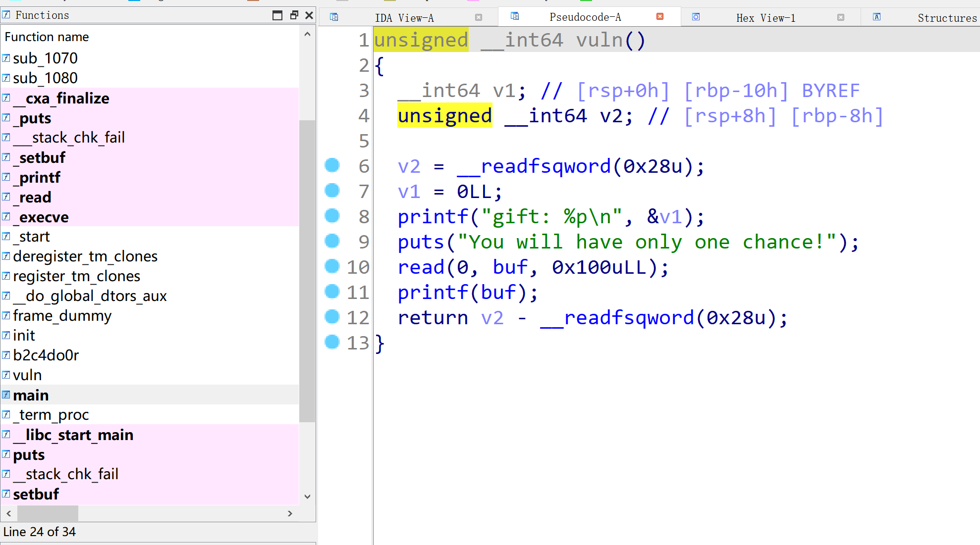Maximize the Functions panel
This screenshot has width=980, height=545.
point(277,15)
